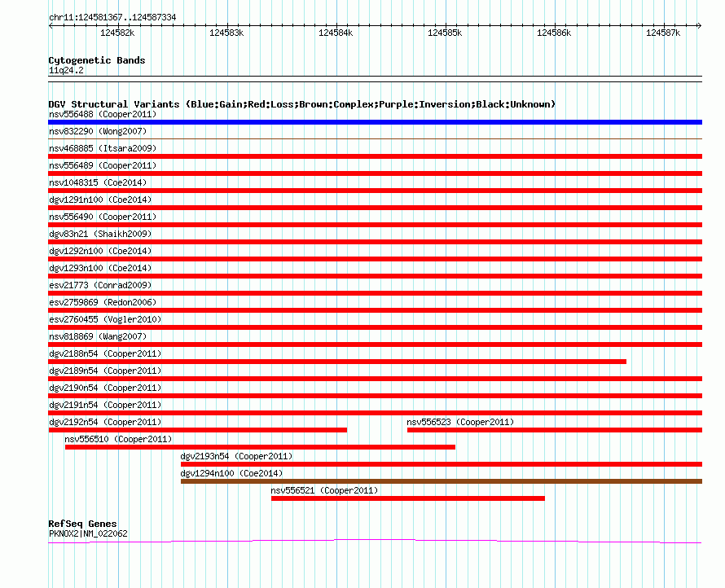The height and width of the screenshot is (588, 725).
Task: Click the nsv818869 (Wang2007) label
Action: tap(98, 336)
